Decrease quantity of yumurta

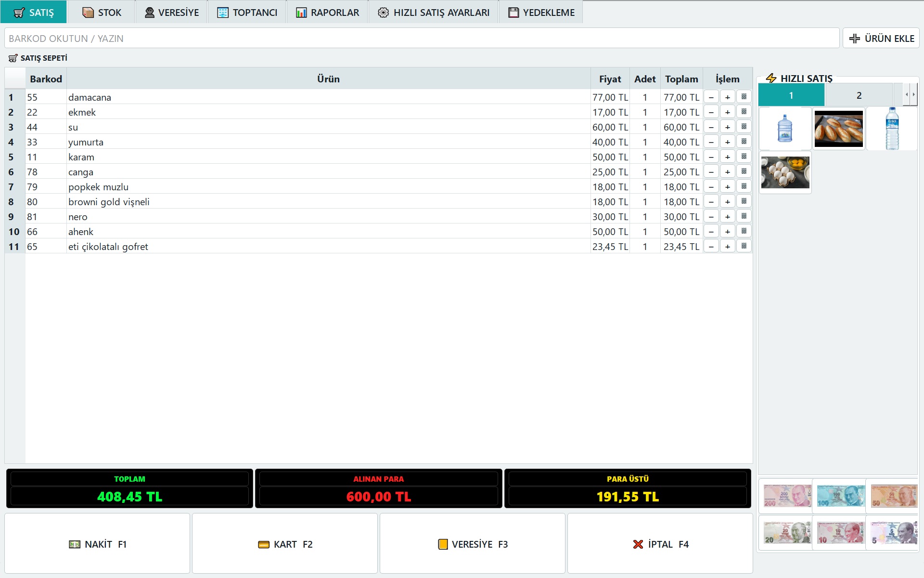[x=711, y=142]
